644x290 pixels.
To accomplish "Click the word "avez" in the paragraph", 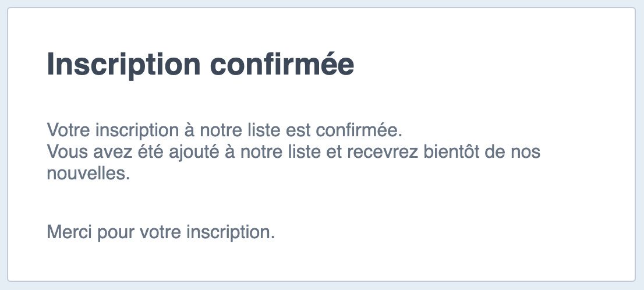I will point(109,153).
